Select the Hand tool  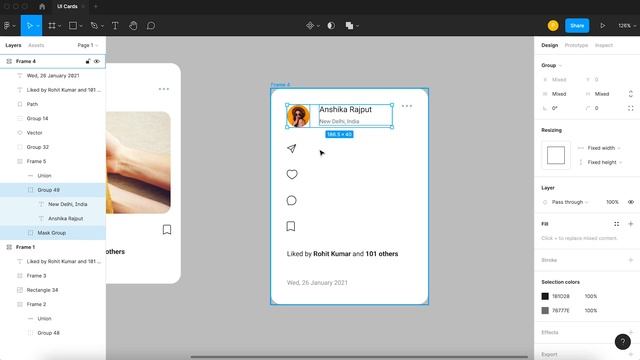coord(133,25)
